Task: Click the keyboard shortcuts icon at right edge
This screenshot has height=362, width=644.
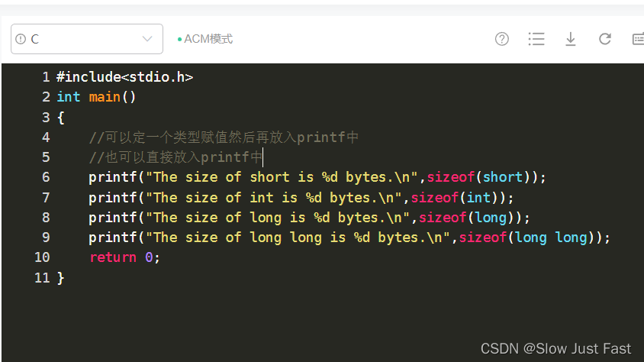Action: pyautogui.click(x=638, y=39)
